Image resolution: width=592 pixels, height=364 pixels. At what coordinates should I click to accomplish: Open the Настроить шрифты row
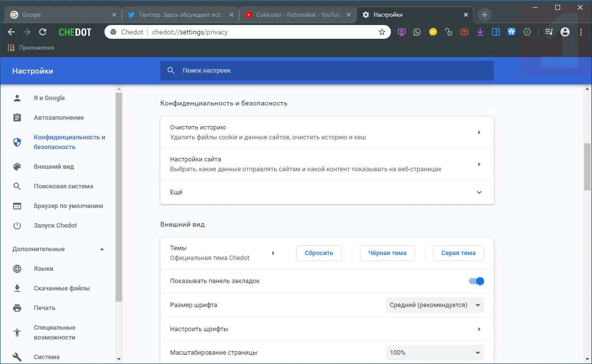[327, 329]
